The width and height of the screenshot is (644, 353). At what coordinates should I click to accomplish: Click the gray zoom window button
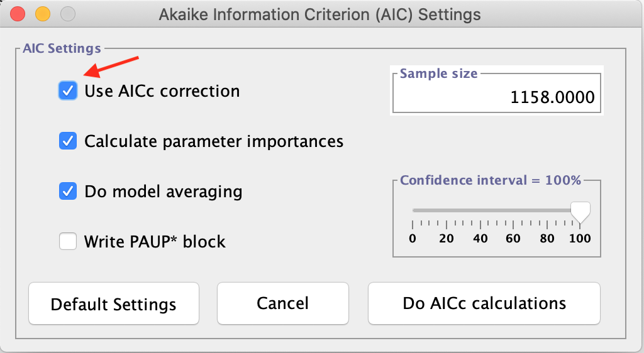click(x=67, y=13)
